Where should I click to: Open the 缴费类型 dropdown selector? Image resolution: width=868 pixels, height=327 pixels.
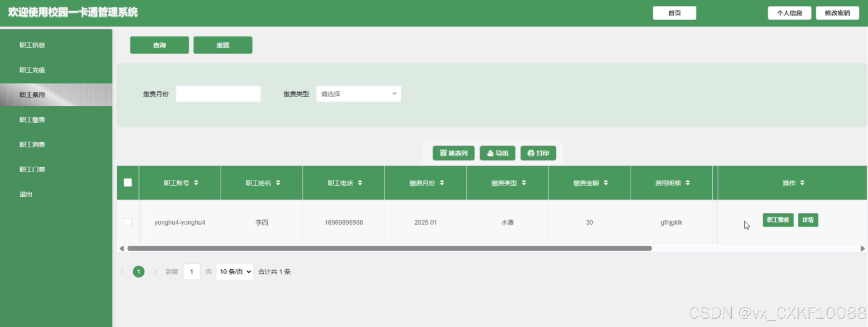coord(358,94)
